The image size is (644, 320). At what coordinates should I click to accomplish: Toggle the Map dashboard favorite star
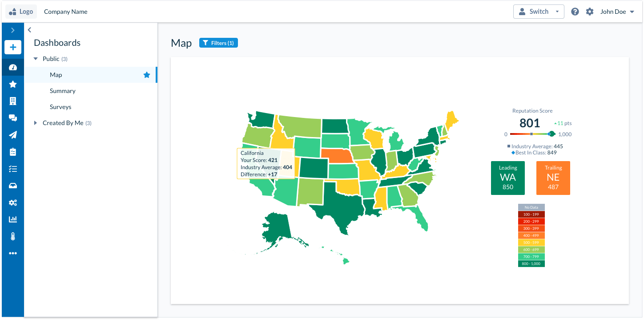147,75
